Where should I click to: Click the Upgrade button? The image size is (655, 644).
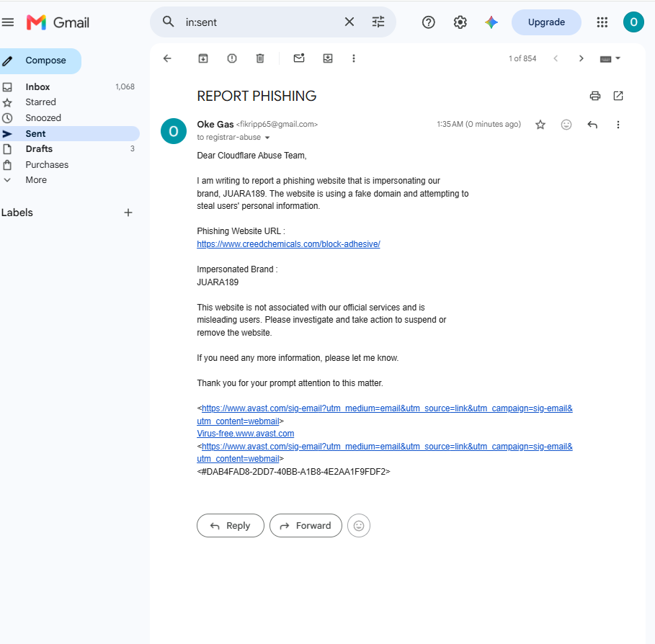(546, 22)
